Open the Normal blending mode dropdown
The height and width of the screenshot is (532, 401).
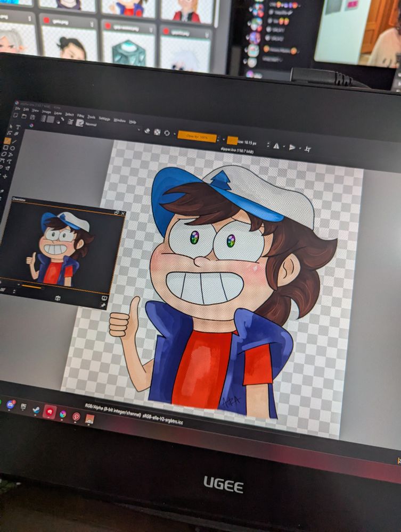pyautogui.click(x=112, y=127)
